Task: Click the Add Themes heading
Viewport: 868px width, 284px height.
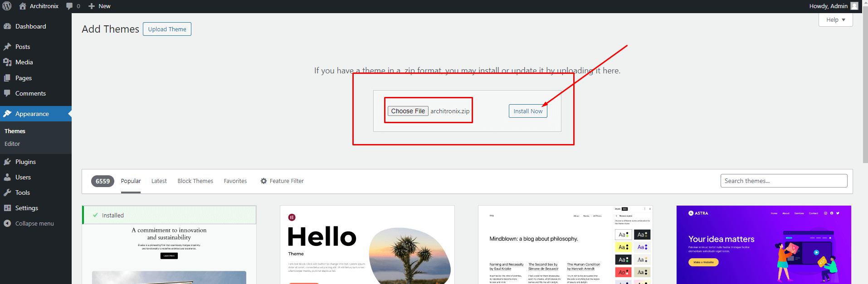Action: [x=110, y=29]
